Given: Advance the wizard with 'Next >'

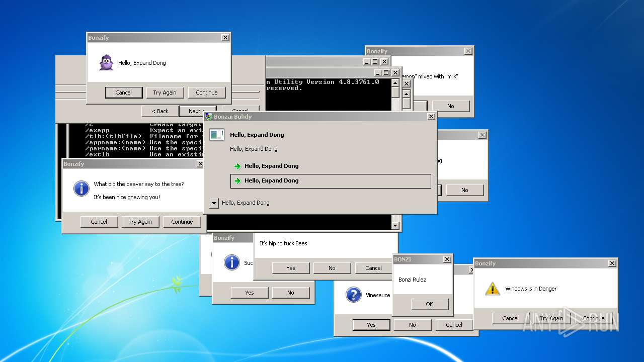Looking at the screenshot, I should click(x=198, y=111).
